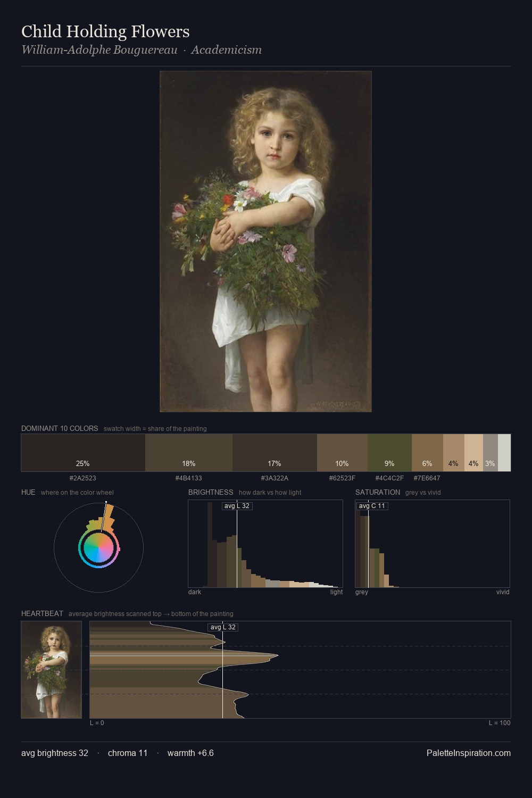Screen dimensions: 532x798
Task: Click the 'Academicism' style label
Action: [x=227, y=50]
